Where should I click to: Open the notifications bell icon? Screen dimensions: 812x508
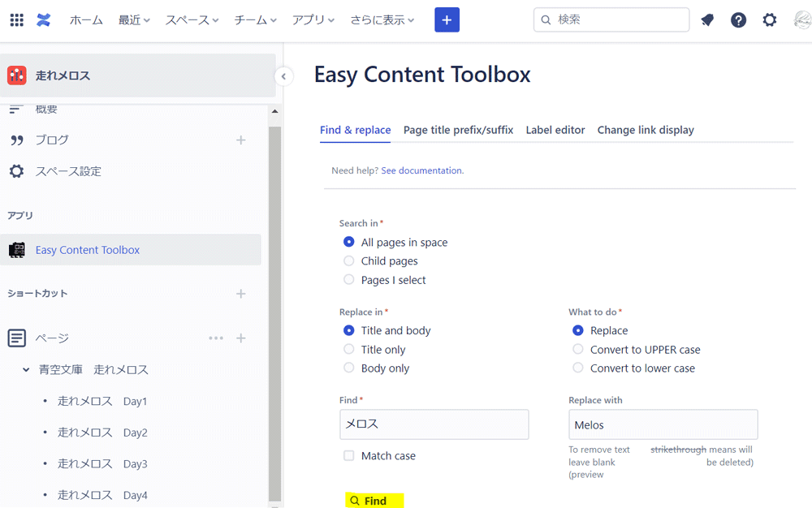pyautogui.click(x=707, y=20)
